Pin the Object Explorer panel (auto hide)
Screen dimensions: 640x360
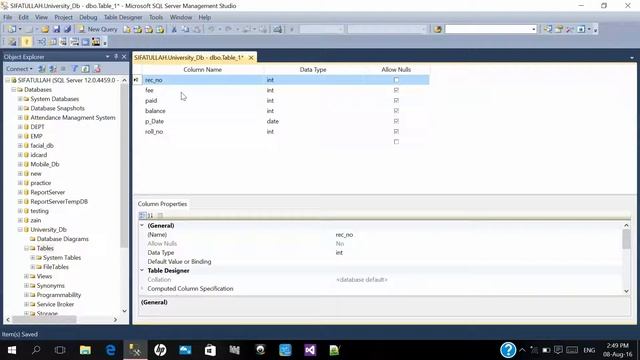pyautogui.click(x=116, y=57)
